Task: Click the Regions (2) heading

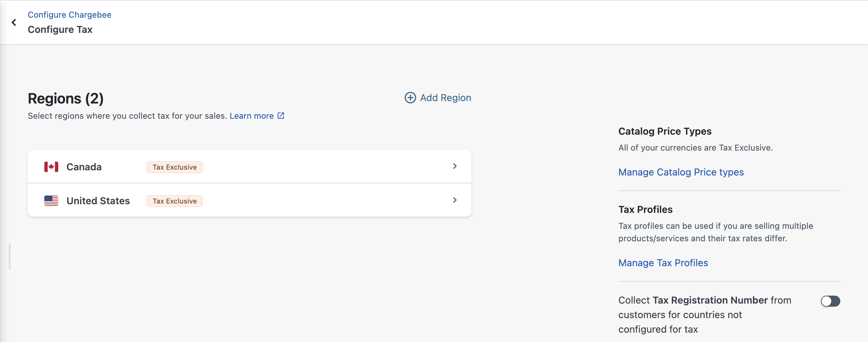Action: pos(66,99)
